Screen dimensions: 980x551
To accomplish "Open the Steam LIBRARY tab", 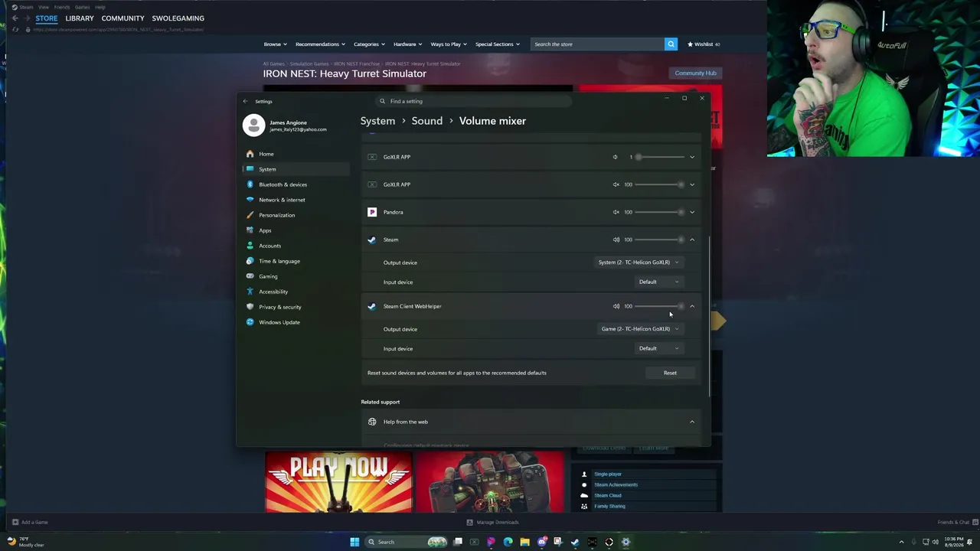I will click(x=80, y=18).
